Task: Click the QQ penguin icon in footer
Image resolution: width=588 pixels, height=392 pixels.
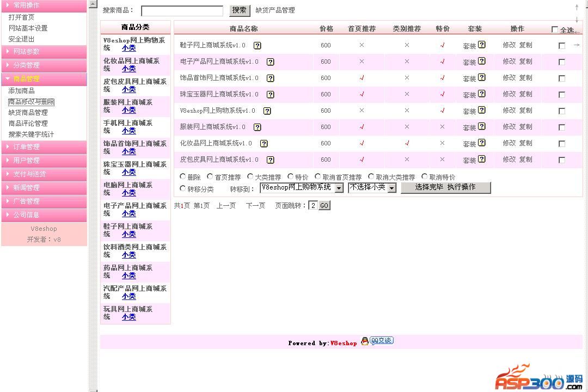Action: [x=364, y=341]
